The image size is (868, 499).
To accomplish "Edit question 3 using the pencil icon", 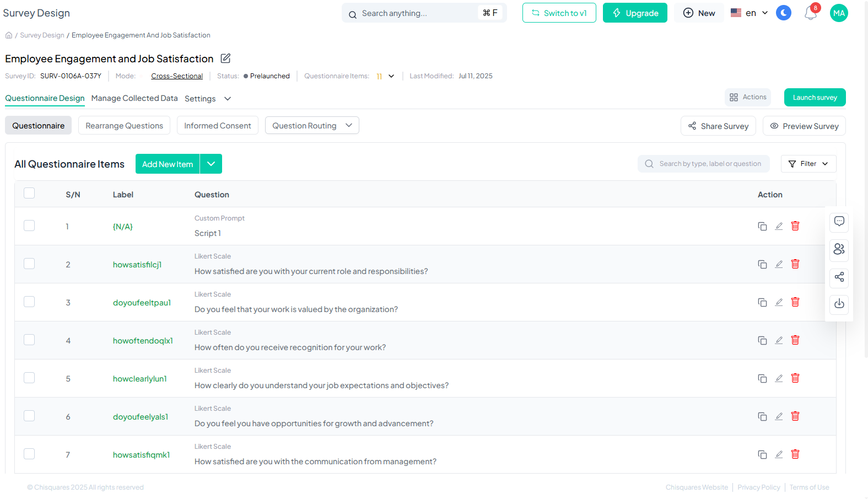I will click(x=779, y=302).
